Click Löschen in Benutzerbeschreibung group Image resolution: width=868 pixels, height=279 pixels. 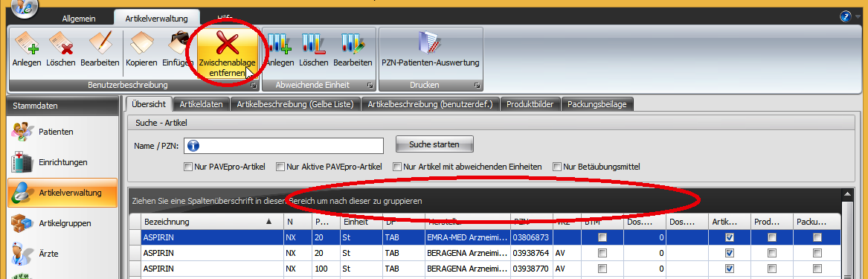pos(61,50)
